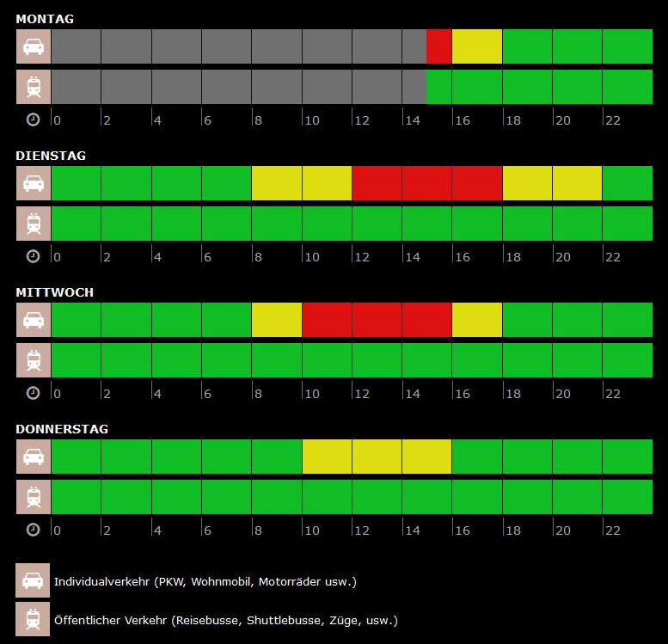Click the Individualverkehr legend car icon
The height and width of the screenshot is (644, 668).
[34, 581]
